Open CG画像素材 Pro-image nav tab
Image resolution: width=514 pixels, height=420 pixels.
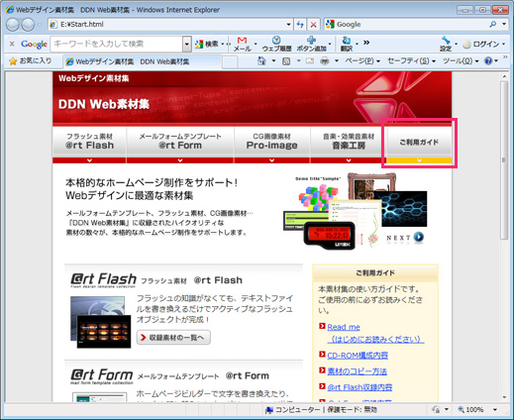[x=271, y=146]
